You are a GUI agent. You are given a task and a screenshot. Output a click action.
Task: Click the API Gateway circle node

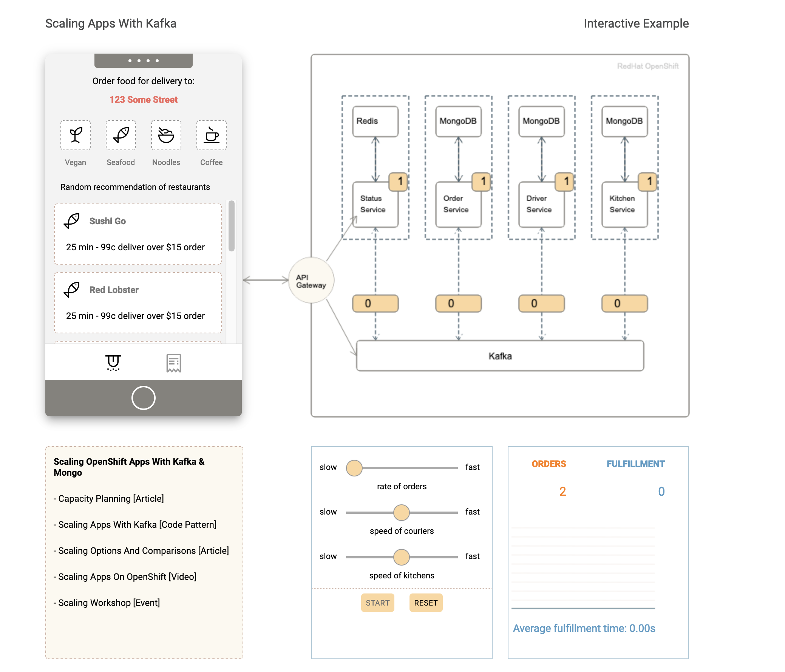point(311,281)
